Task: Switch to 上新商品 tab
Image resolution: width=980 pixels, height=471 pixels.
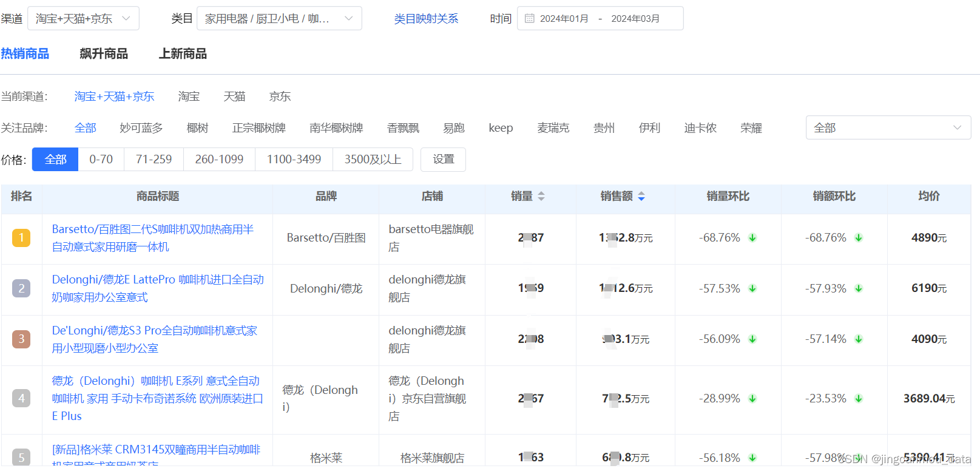Action: (183, 54)
